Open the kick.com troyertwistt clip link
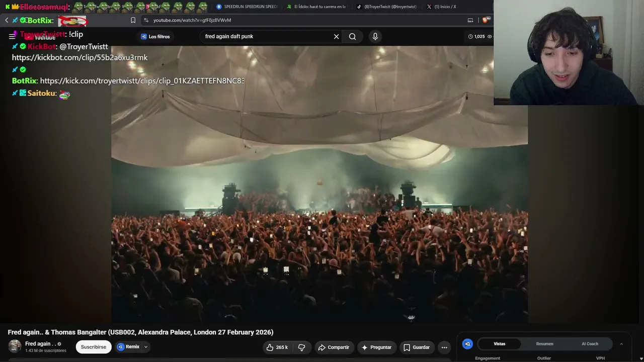644x362 pixels. (x=142, y=80)
